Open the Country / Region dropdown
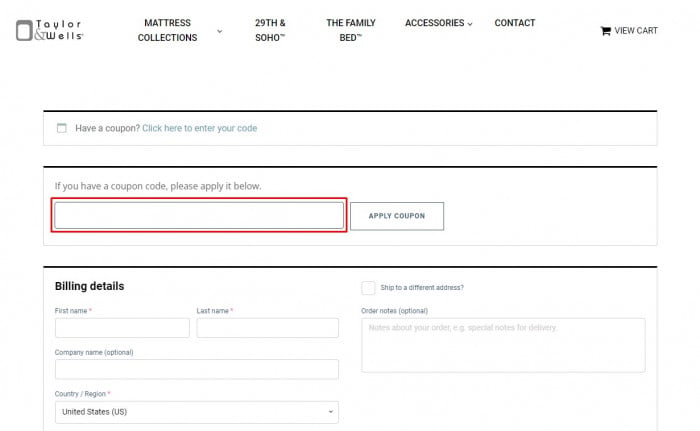700x431 pixels. [x=197, y=412]
